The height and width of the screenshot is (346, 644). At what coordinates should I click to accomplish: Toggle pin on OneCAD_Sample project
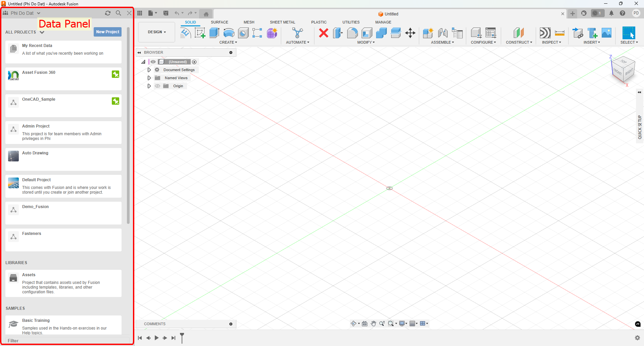pyautogui.click(x=116, y=101)
